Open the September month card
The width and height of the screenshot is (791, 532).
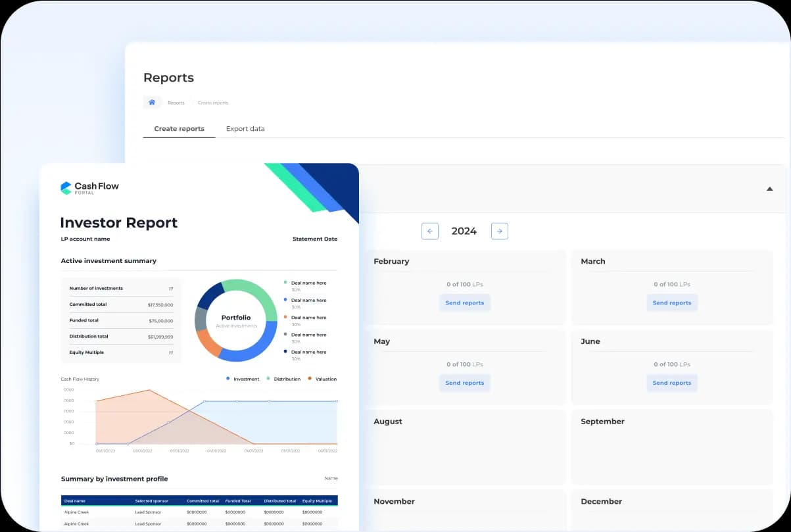coord(671,447)
